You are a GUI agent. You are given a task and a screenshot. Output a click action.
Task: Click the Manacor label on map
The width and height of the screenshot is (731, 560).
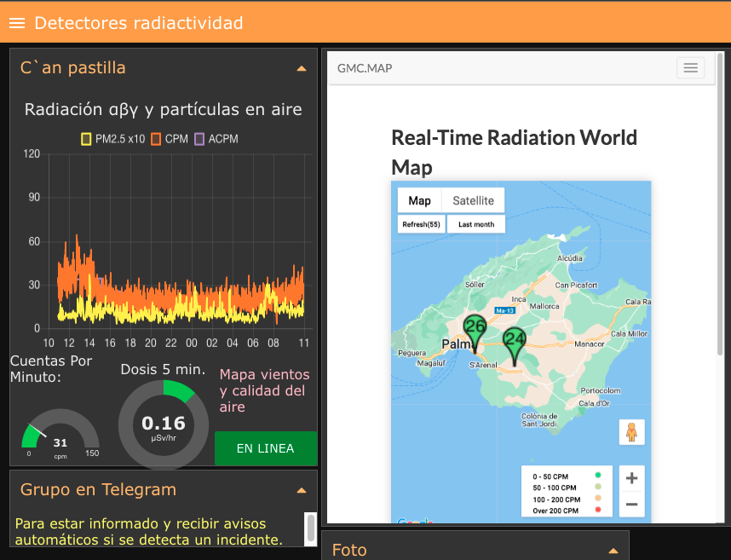click(x=590, y=344)
